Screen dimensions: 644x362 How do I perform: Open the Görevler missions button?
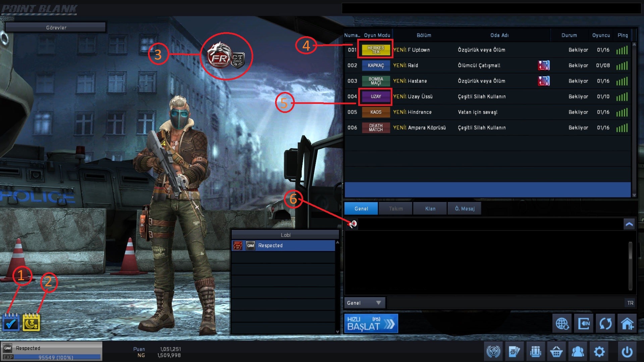56,27
